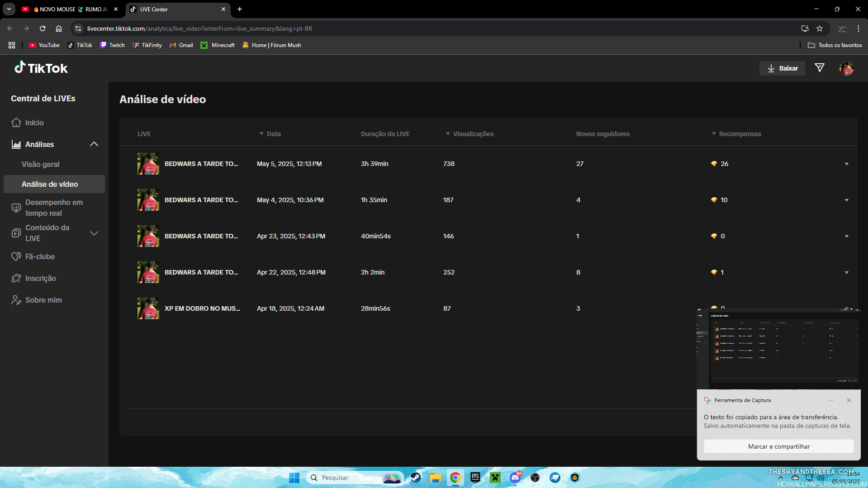Open Windows Start menu

(294, 478)
